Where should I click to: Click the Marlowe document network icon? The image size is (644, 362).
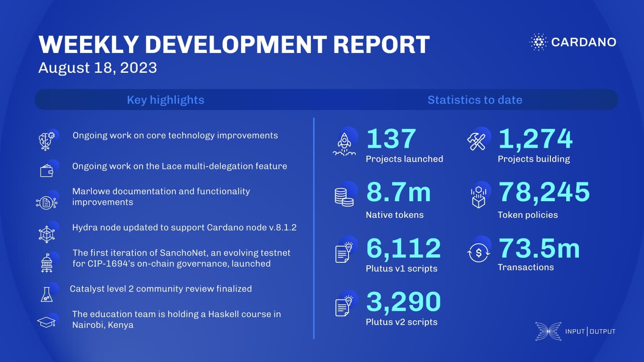point(46,202)
